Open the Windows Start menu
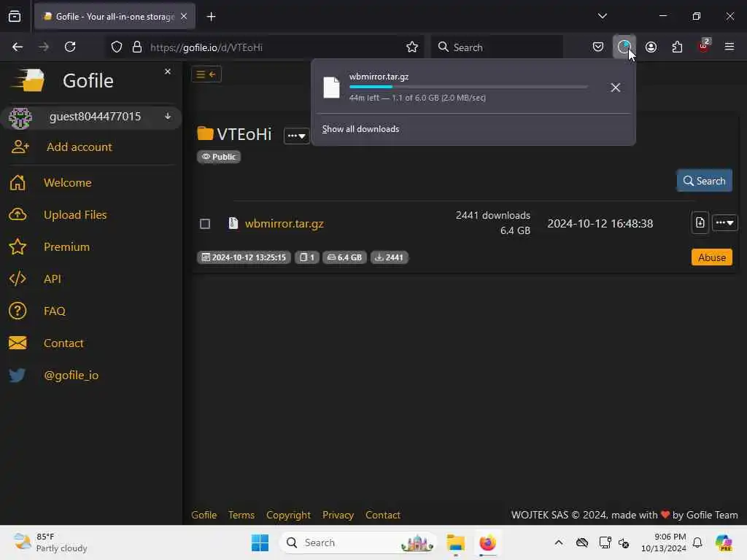 [x=260, y=542]
